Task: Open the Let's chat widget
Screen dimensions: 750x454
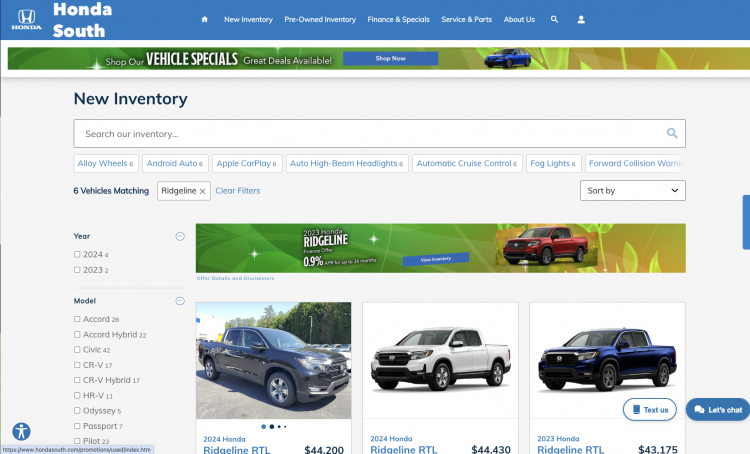Action: 718,410
